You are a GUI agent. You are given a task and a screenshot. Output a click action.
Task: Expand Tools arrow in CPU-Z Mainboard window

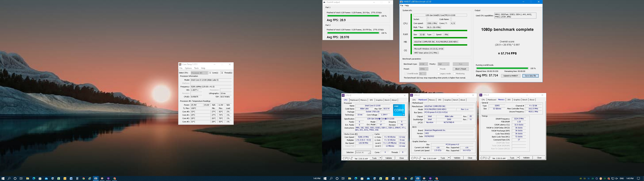pos(449,158)
